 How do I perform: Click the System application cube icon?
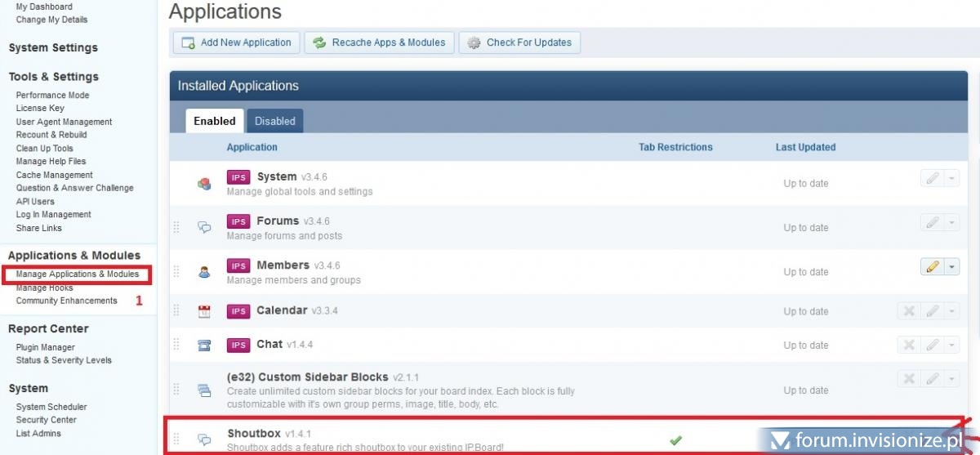(x=204, y=184)
